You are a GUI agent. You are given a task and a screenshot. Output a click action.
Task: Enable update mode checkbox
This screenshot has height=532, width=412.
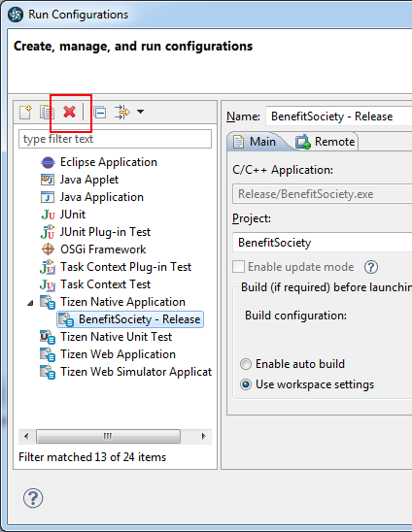[238, 267]
